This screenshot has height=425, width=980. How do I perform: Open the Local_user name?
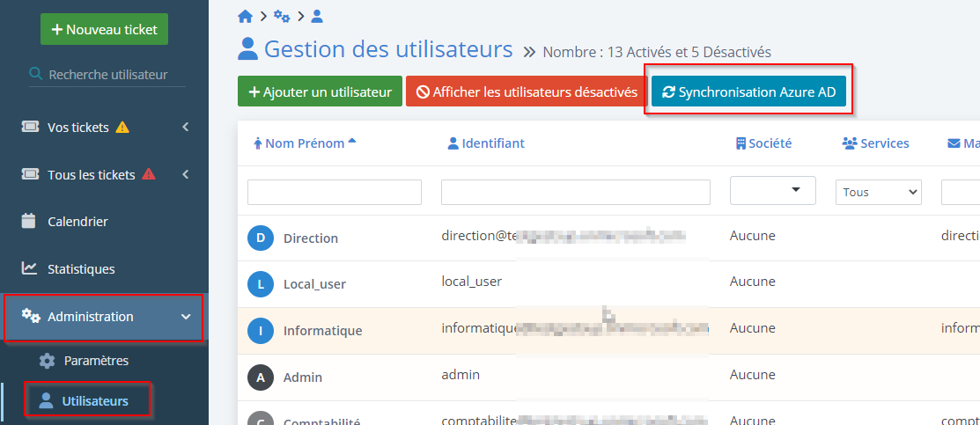[x=314, y=284]
